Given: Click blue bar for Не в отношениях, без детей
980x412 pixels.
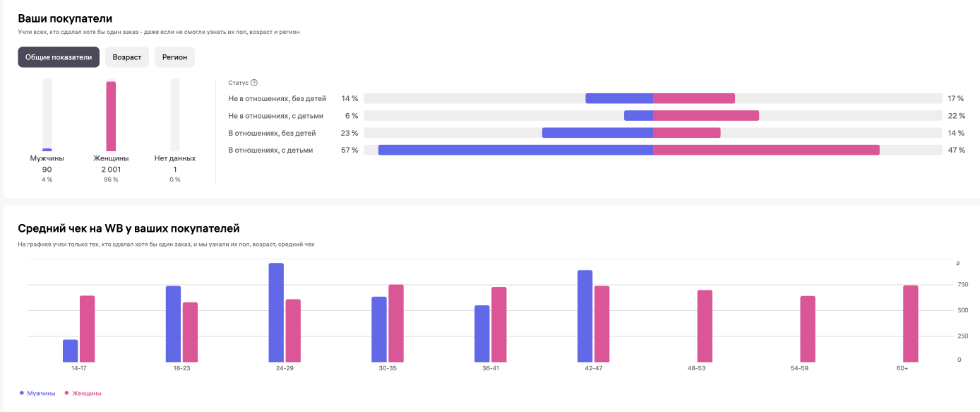Looking at the screenshot, I should click(x=619, y=98).
